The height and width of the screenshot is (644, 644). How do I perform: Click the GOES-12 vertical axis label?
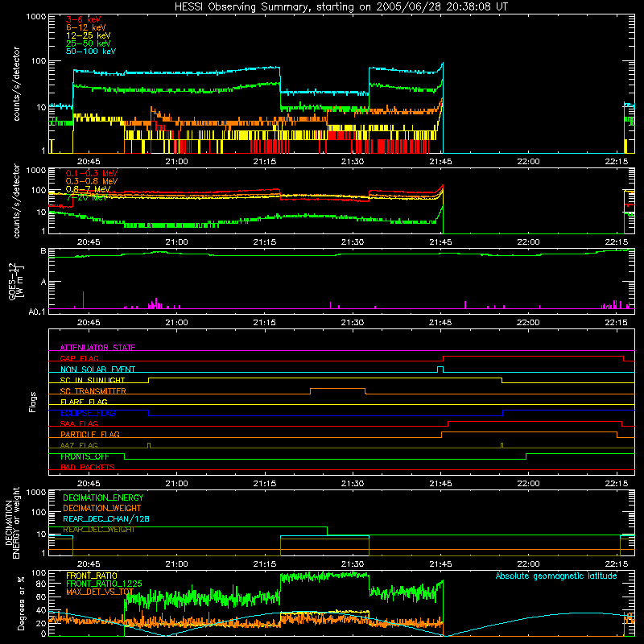(x=15, y=281)
